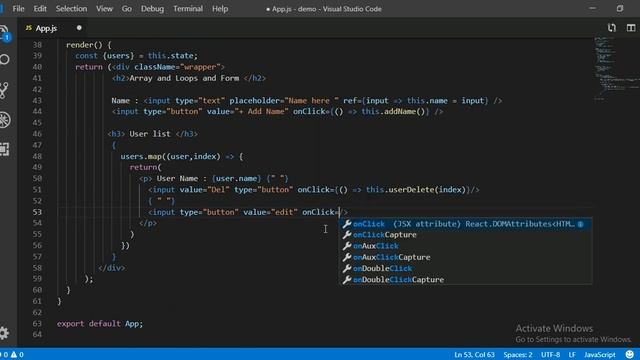
Task: Click className="wrapper" attribute
Action: (x=177, y=67)
